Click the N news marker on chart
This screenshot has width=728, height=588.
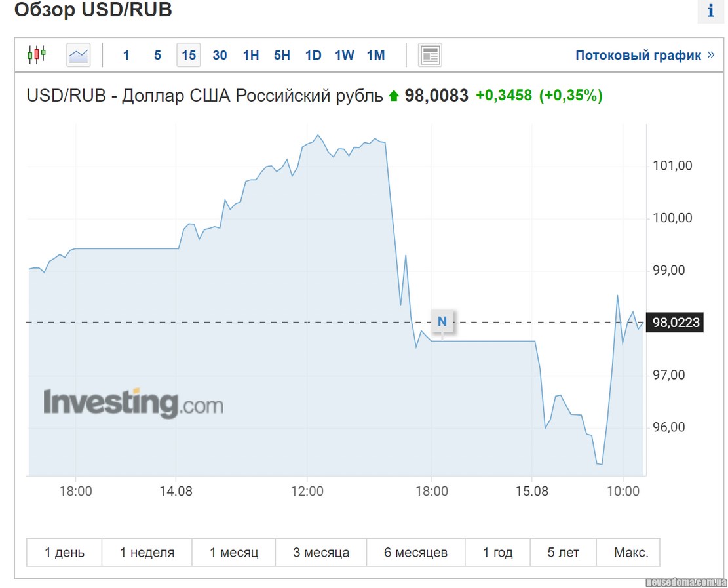pos(442,321)
